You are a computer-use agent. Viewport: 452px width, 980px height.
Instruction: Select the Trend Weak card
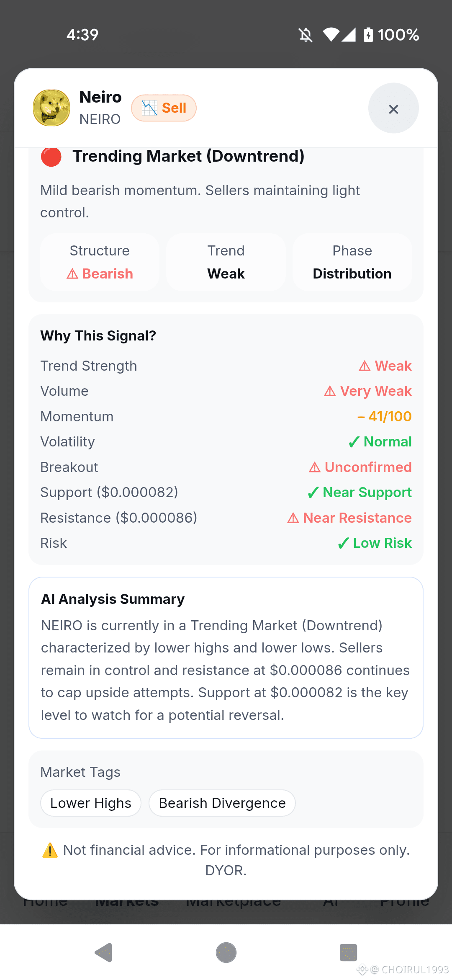click(226, 262)
